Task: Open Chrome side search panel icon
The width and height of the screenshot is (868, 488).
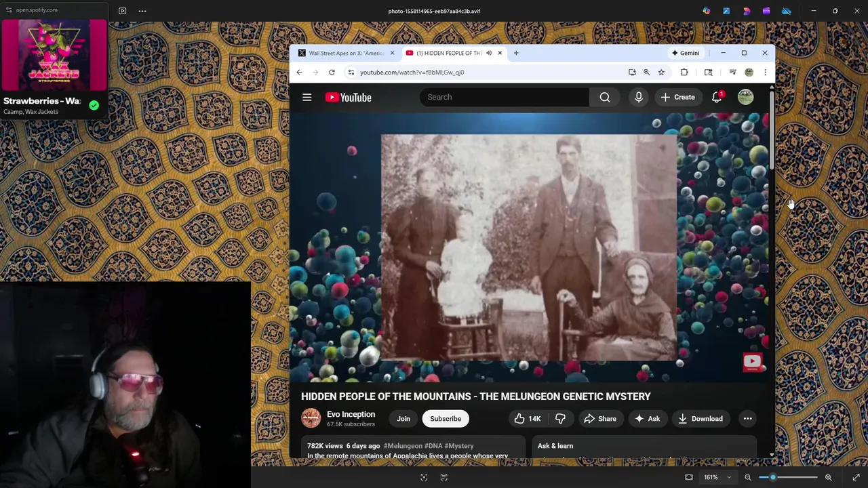Action: [708, 72]
